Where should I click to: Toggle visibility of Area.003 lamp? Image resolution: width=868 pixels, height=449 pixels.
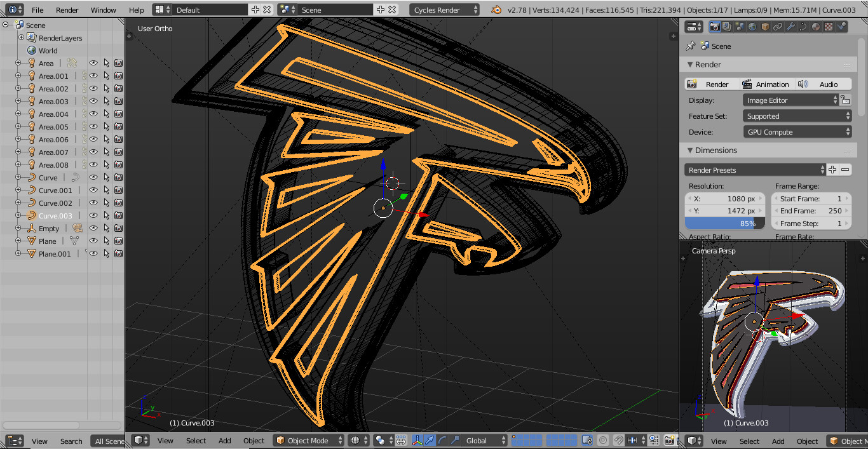tap(93, 101)
